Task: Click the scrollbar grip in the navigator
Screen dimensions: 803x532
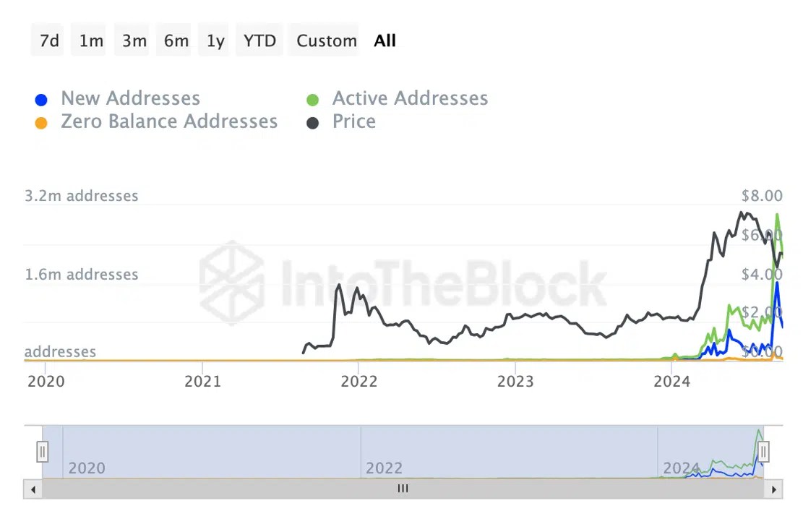Action: [x=403, y=489]
